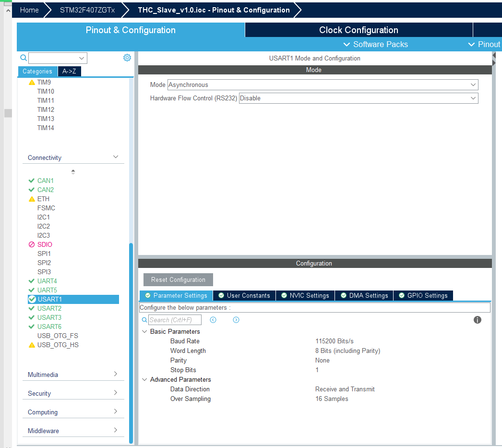Select SDIO peripheral
Viewport: 502px width, 448px height.
[x=45, y=244]
